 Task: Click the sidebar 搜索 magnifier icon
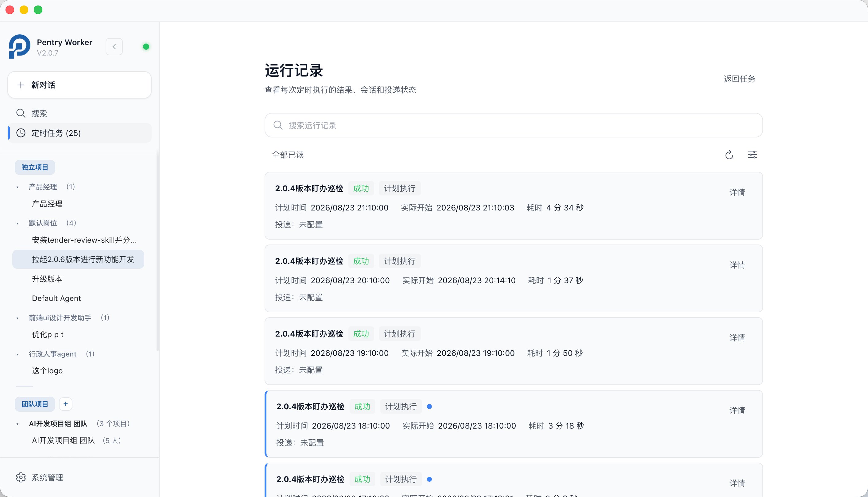point(21,113)
